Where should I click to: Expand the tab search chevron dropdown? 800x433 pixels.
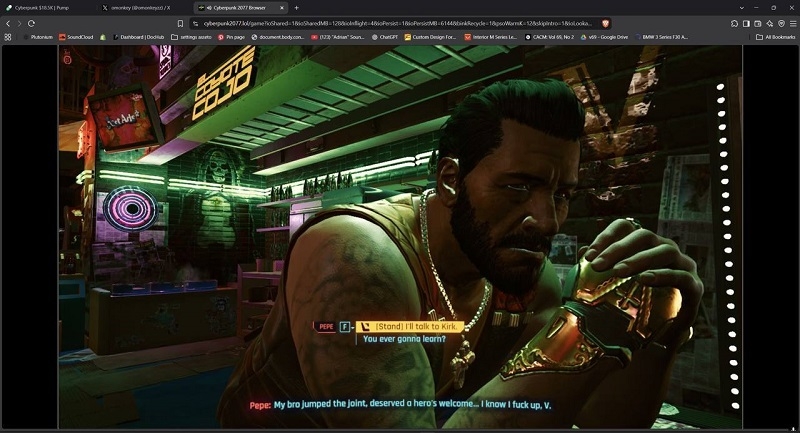[741, 8]
